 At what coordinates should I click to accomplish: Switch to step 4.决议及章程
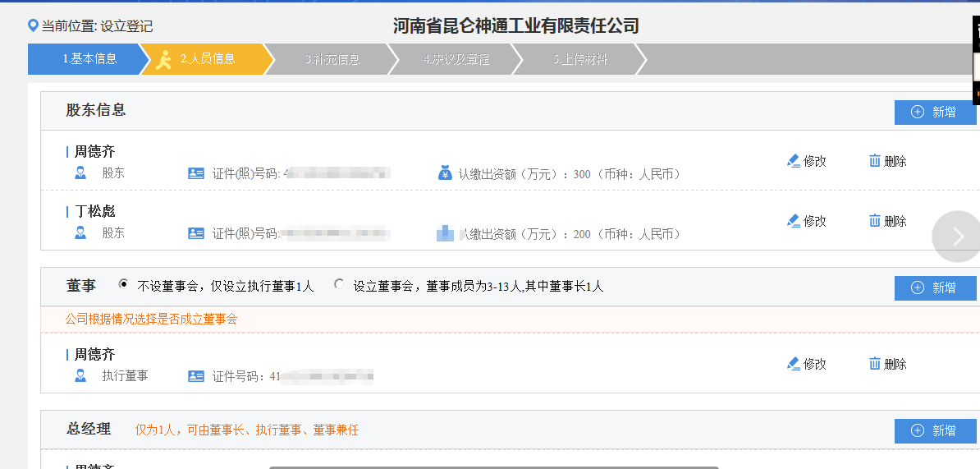tap(456, 59)
